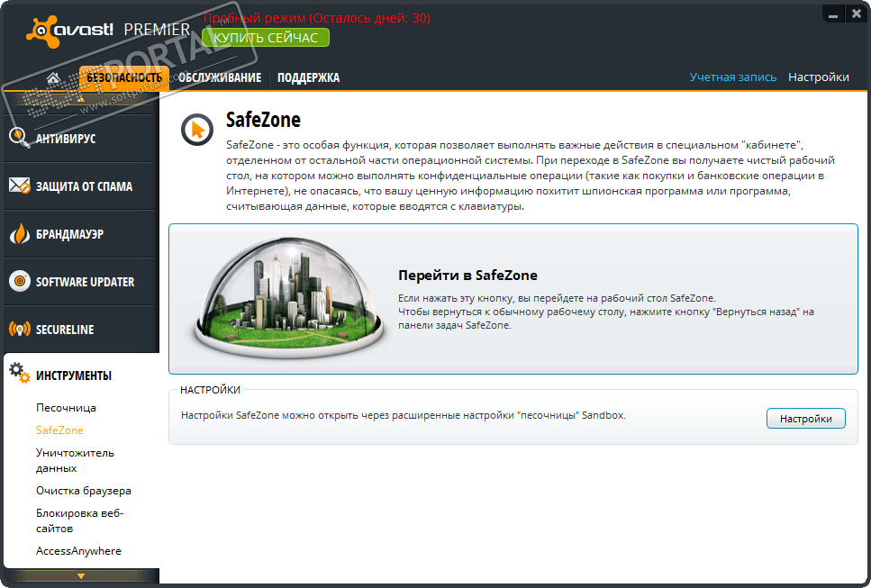
Task: Open AccessAnywhere tool item
Action: [78, 551]
